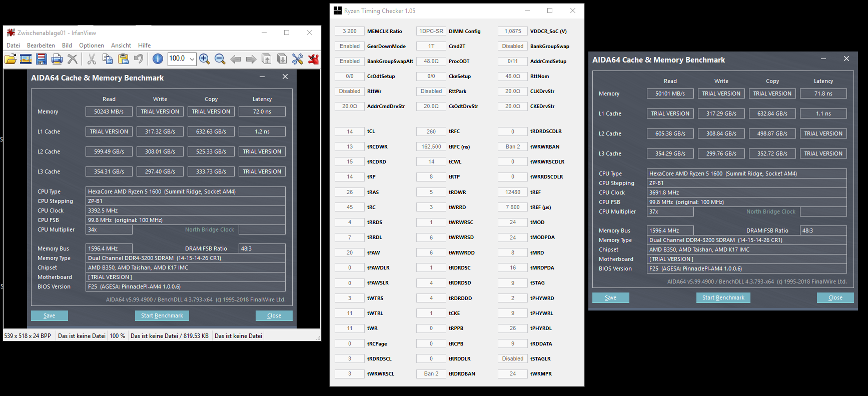Open the Bearbeiten menu

point(41,45)
